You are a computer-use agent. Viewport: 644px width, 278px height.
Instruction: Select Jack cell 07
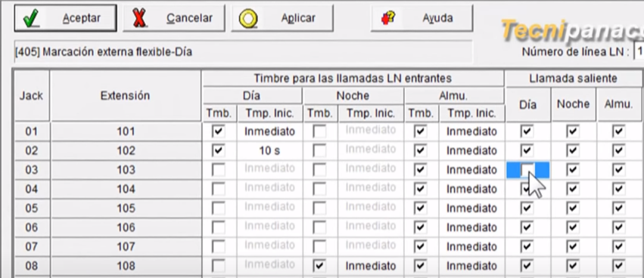coord(32,247)
